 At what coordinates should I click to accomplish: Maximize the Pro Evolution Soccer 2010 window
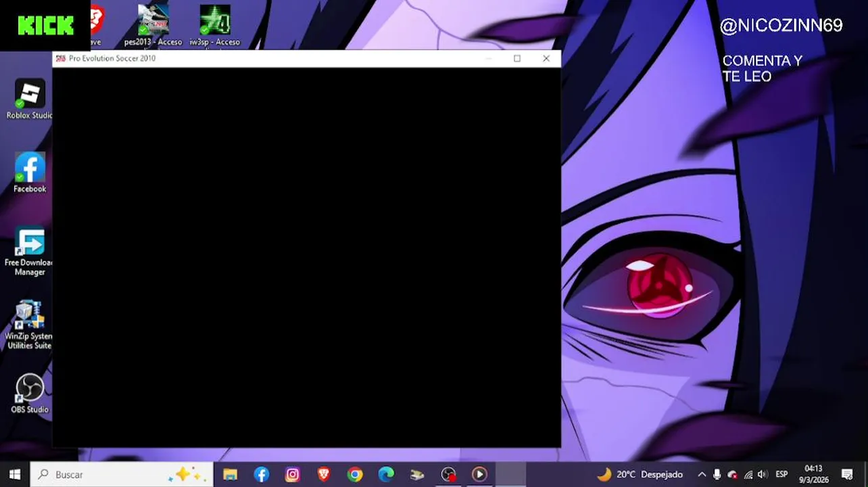click(x=517, y=59)
